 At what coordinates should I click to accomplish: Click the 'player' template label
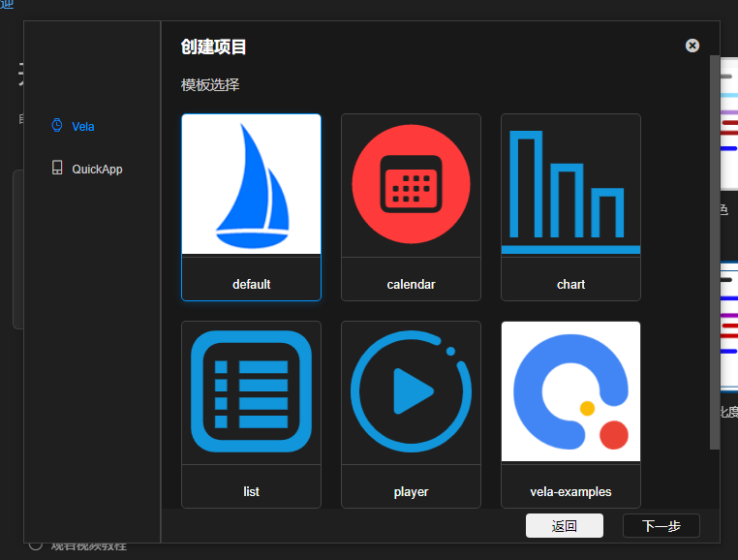click(411, 492)
